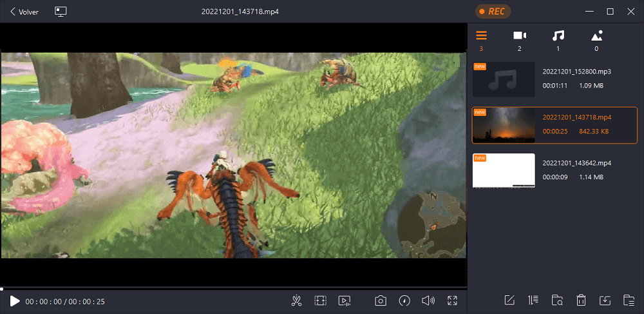Viewport: 644px width, 314px height.
Task: Click the video preview area
Action: click(233, 155)
